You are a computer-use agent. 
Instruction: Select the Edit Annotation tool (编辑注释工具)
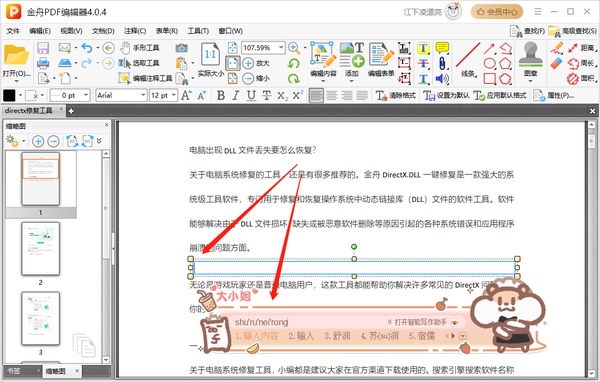145,78
